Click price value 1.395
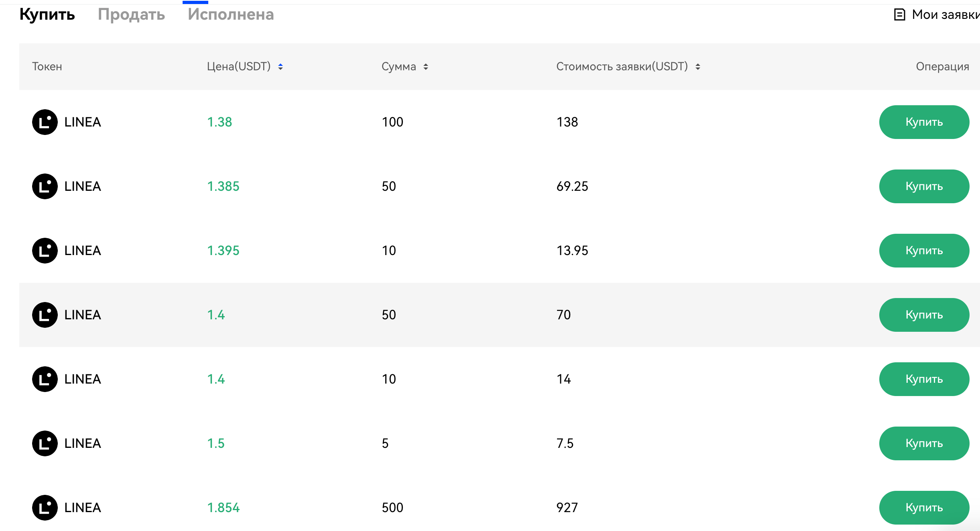The height and width of the screenshot is (531, 980). 223,251
